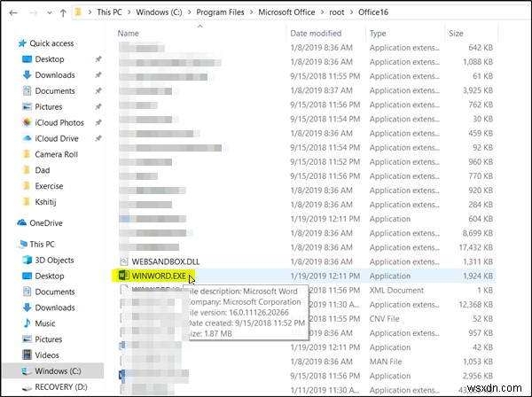532x397 pixels.
Task: Click pin icon next to Desktop
Action: coord(98,59)
